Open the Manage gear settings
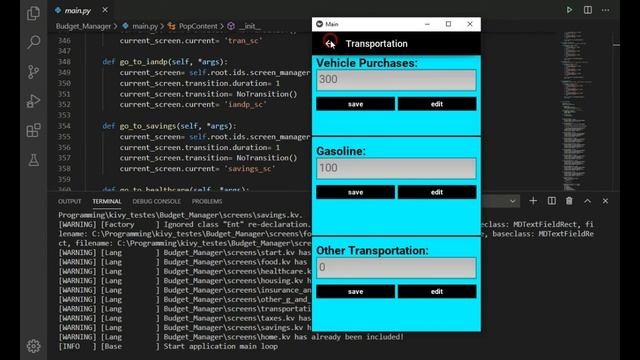This screenshot has height=360, width=640. tap(33, 346)
